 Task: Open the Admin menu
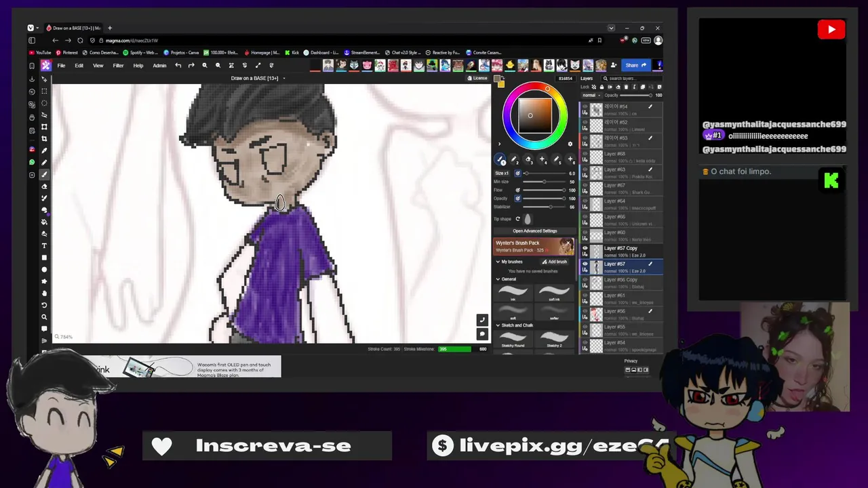[x=159, y=66]
